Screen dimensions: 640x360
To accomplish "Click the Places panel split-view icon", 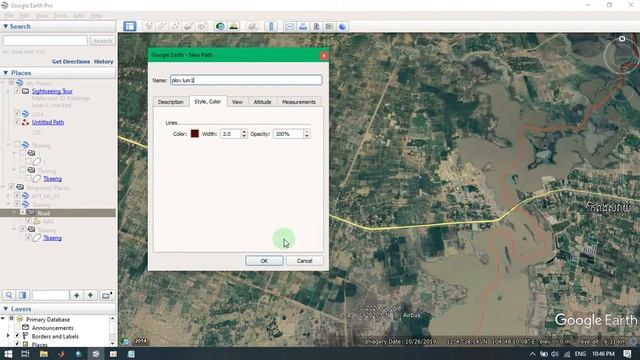I will click(23, 295).
